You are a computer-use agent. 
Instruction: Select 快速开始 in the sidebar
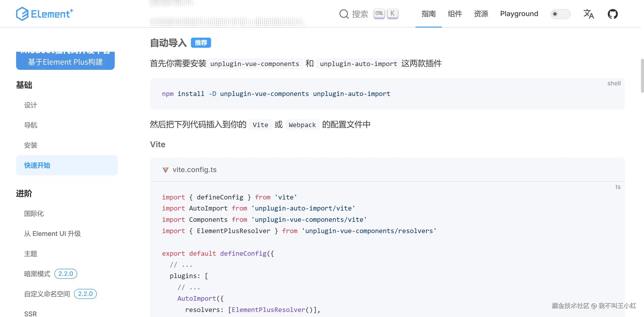pyautogui.click(x=37, y=165)
